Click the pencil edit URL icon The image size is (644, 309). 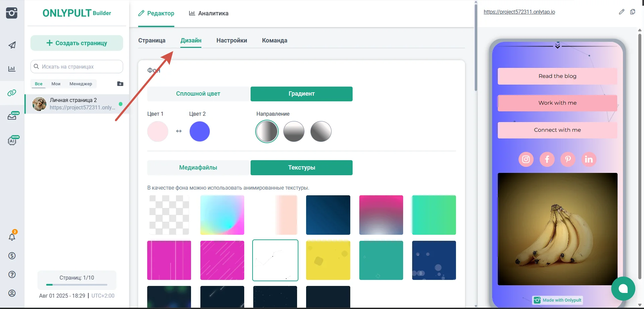click(622, 12)
